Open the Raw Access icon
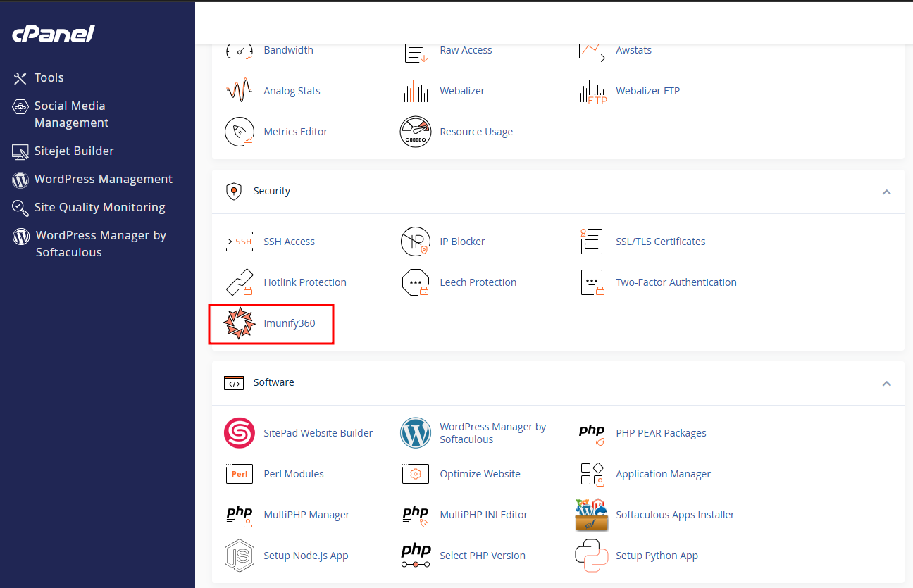This screenshot has height=588, width=913. click(416, 52)
